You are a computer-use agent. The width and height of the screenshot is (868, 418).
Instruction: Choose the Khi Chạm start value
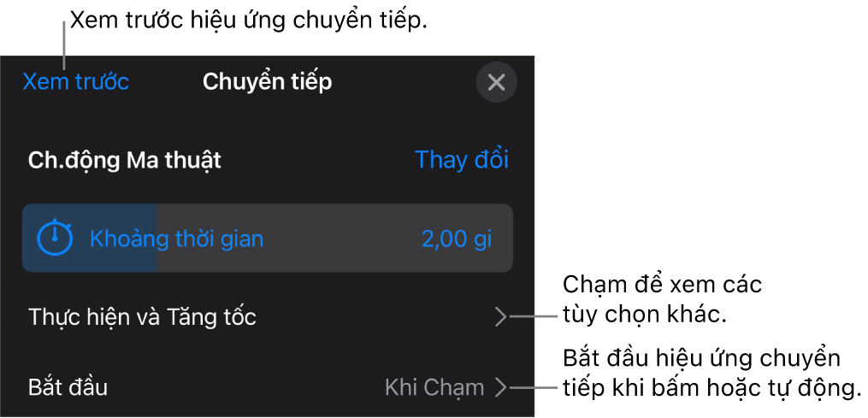[x=434, y=387]
